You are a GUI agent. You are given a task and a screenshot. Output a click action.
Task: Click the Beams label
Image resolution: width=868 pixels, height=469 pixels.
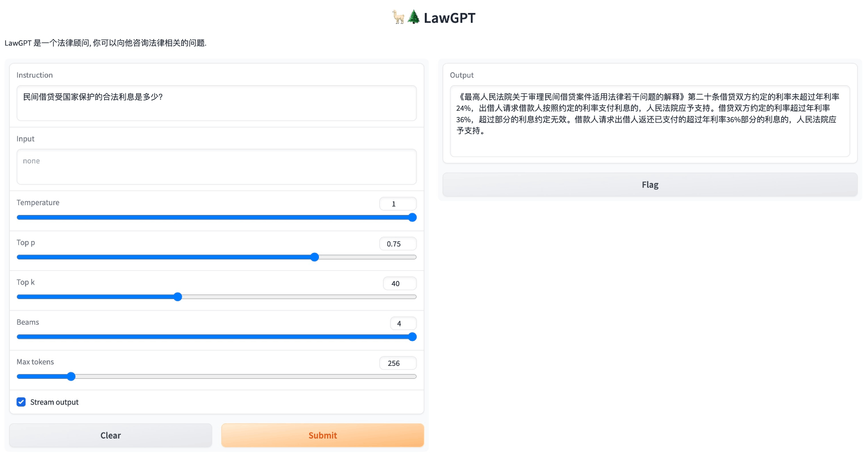click(x=28, y=322)
